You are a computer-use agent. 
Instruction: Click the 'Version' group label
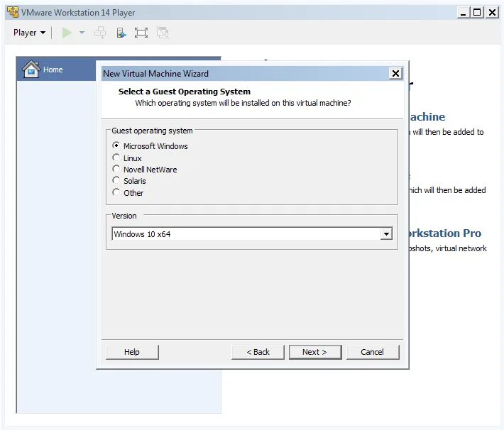point(124,216)
